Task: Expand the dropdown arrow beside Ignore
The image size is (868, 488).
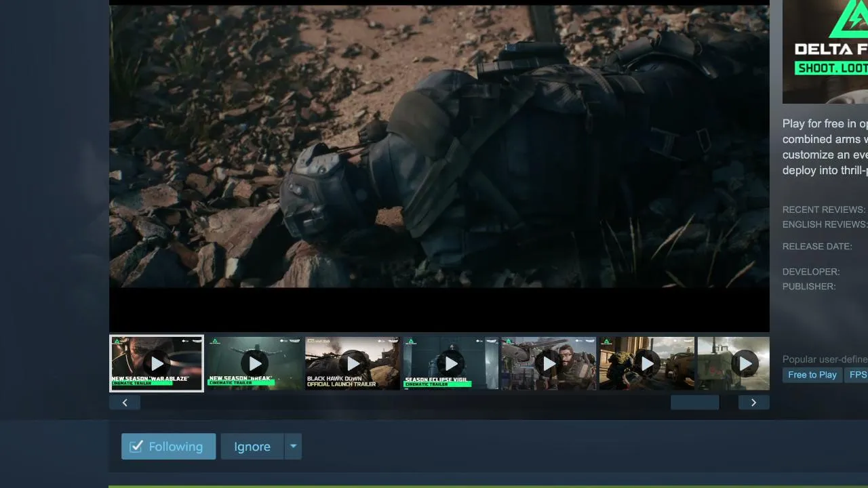Action: (x=293, y=447)
